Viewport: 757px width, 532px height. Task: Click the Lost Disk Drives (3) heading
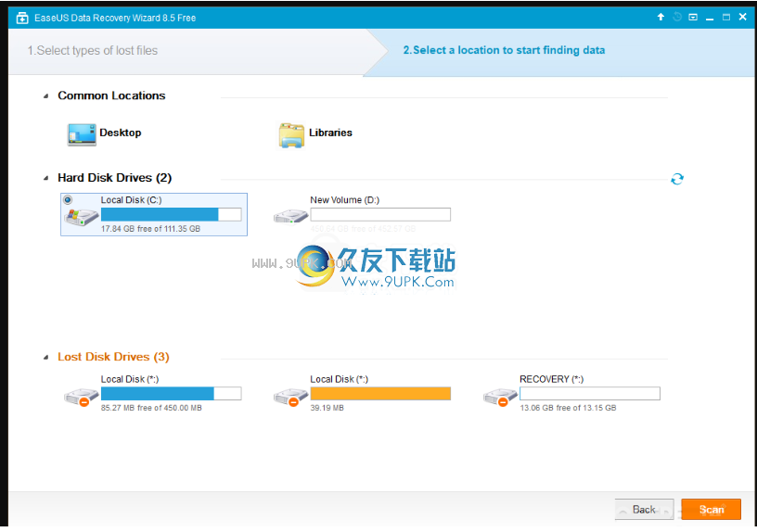click(x=113, y=357)
